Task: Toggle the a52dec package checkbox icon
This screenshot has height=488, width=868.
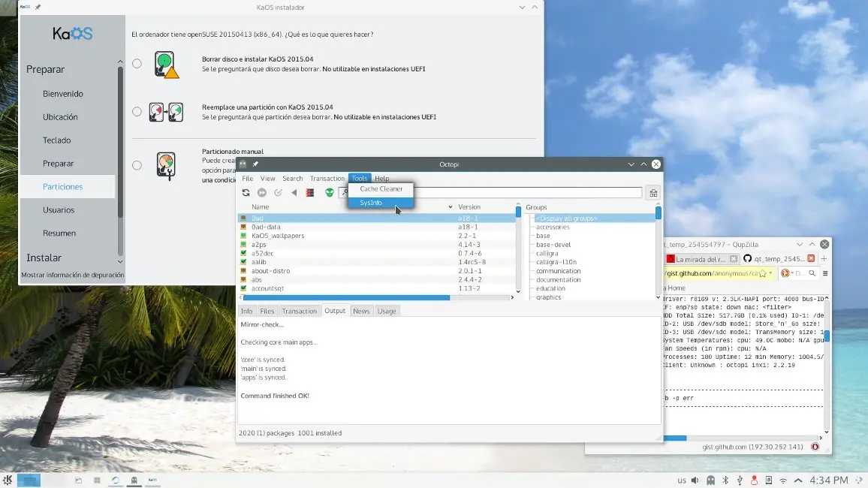Action: (243, 253)
